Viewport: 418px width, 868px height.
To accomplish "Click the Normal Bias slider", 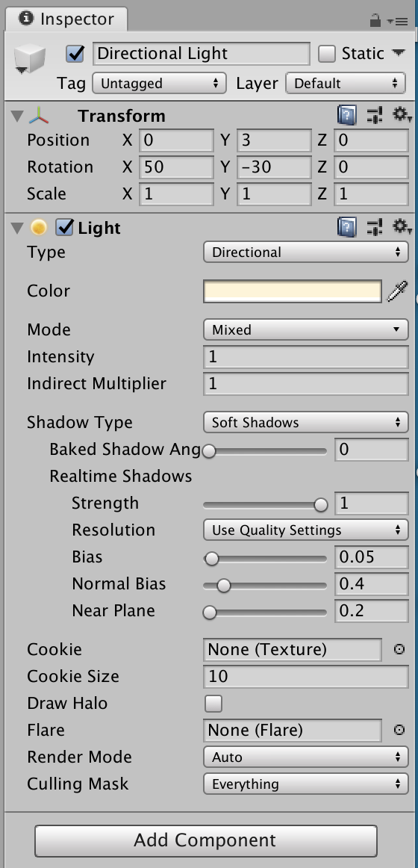I will (x=265, y=585).
